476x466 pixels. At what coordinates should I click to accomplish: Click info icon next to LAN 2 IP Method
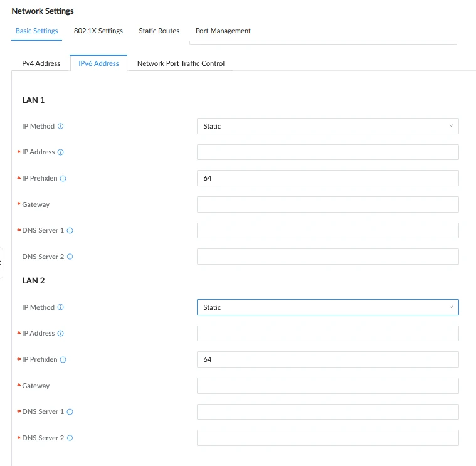pyautogui.click(x=60, y=307)
